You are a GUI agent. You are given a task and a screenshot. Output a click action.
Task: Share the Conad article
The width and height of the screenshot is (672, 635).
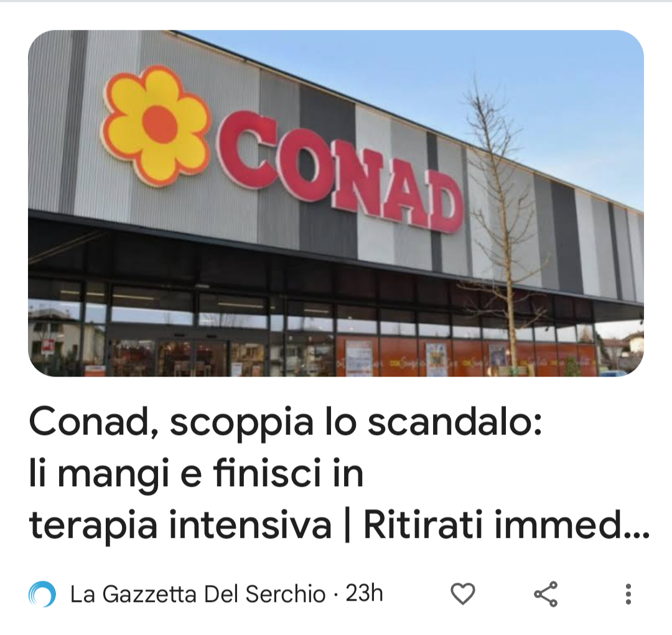(x=546, y=594)
